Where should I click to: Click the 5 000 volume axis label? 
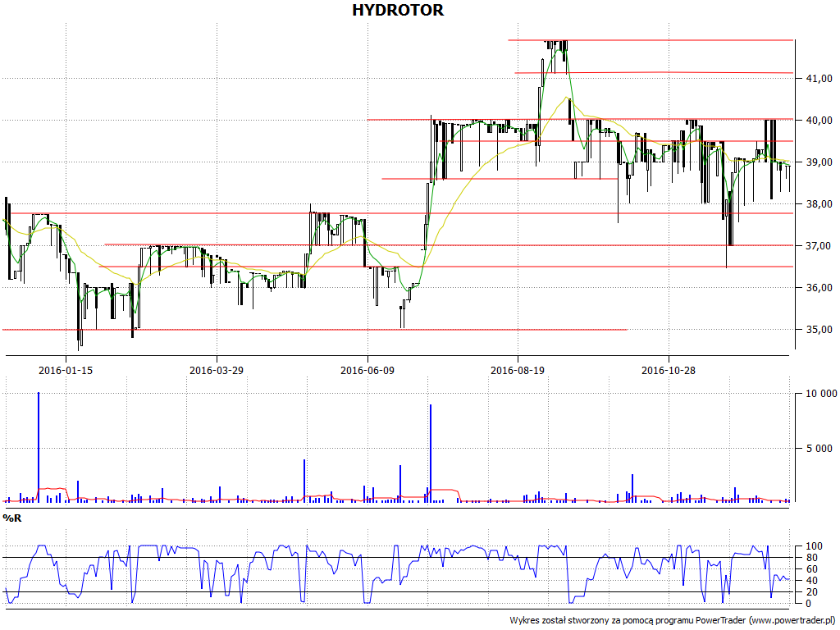pyautogui.click(x=819, y=448)
